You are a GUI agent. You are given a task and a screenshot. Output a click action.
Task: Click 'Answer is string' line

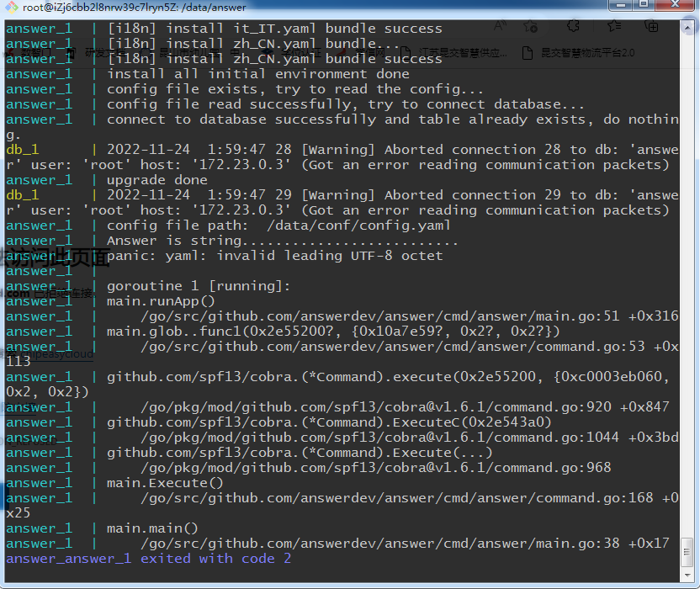[x=283, y=241]
